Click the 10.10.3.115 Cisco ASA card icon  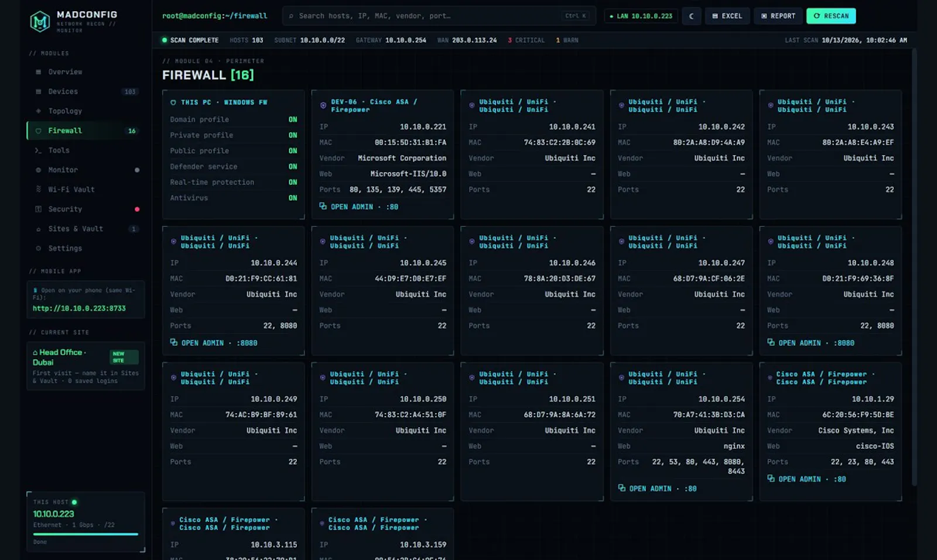173,524
